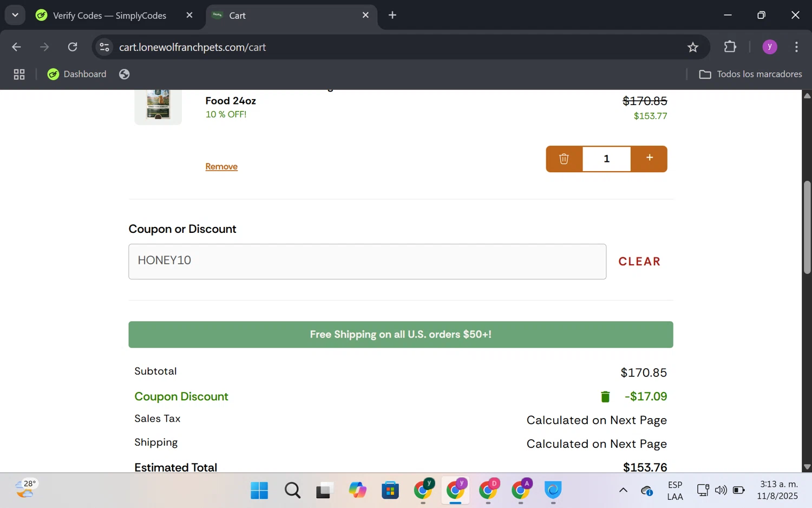
Task: Reload the cart page
Action: pos(73,47)
